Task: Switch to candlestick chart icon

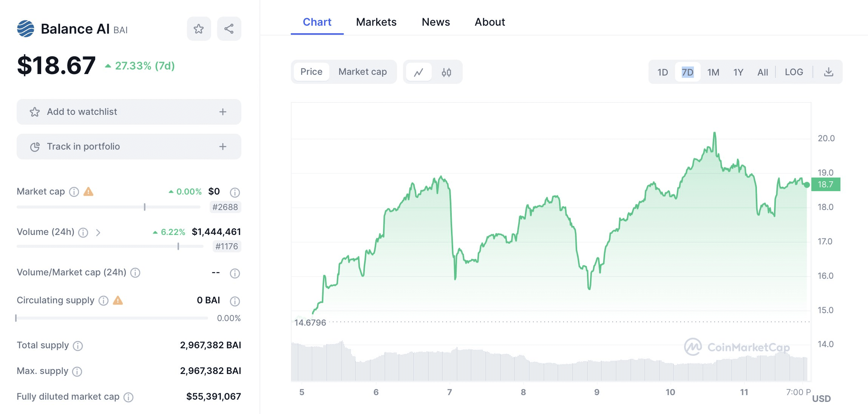Action: pos(446,72)
